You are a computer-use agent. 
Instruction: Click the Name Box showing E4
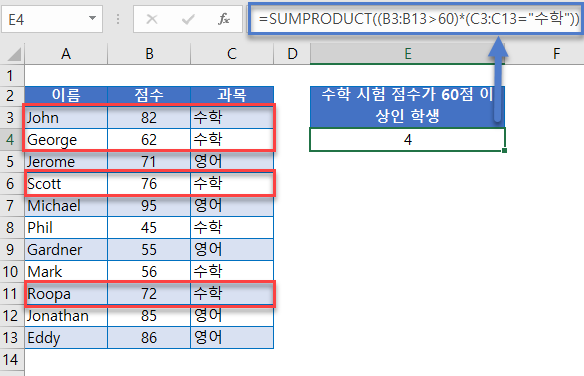click(52, 19)
